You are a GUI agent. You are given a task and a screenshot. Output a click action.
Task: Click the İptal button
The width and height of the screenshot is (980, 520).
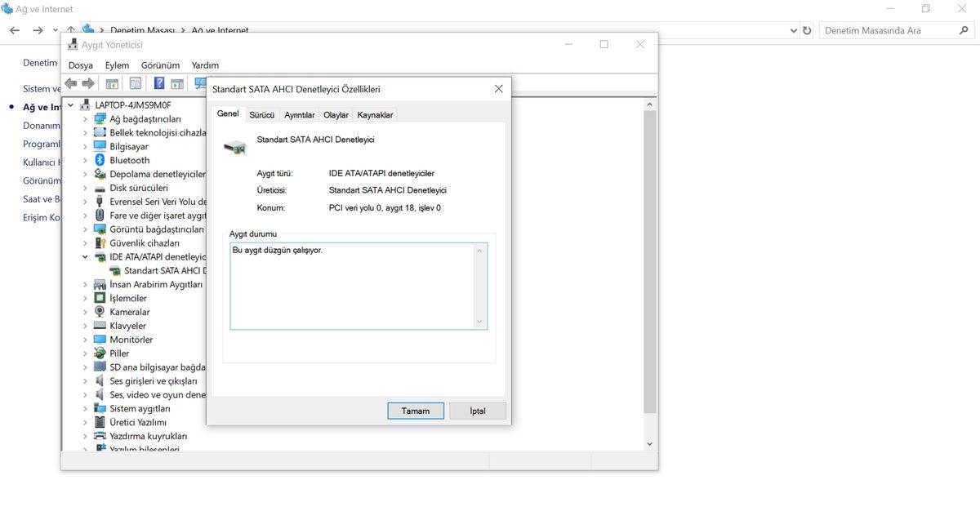(x=477, y=411)
